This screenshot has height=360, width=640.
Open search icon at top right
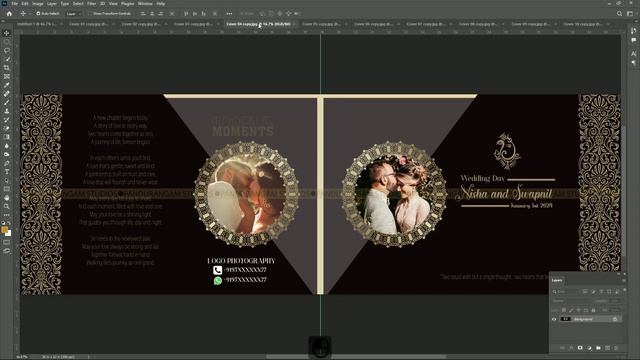click(619, 13)
